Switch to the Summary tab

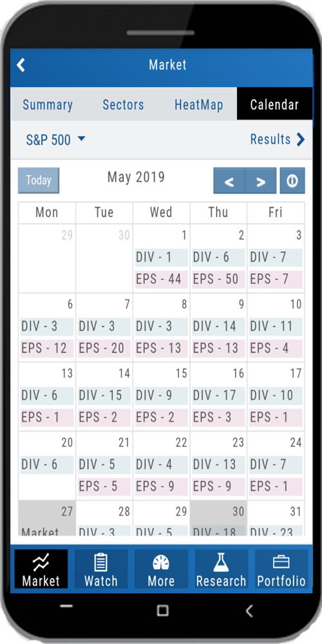point(48,104)
